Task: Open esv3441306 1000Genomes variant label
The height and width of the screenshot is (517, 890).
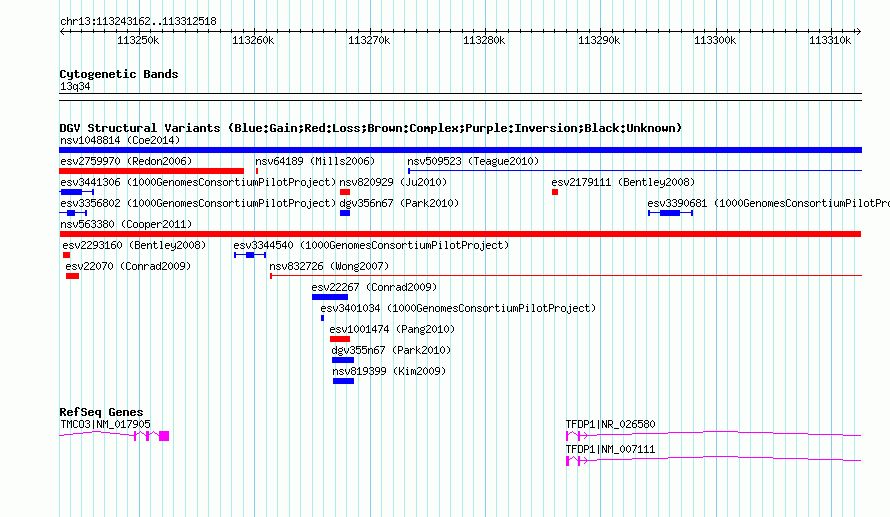Action: coord(198,182)
